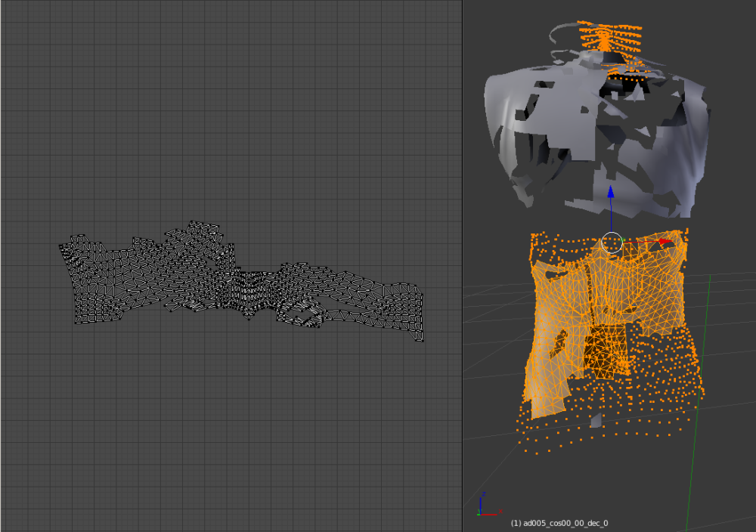Click the bottom-right tip of the UV island

pos(420,338)
